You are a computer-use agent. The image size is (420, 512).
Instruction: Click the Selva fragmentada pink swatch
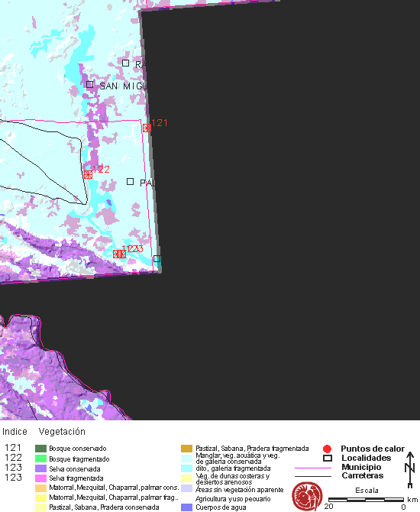pyautogui.click(x=40, y=478)
